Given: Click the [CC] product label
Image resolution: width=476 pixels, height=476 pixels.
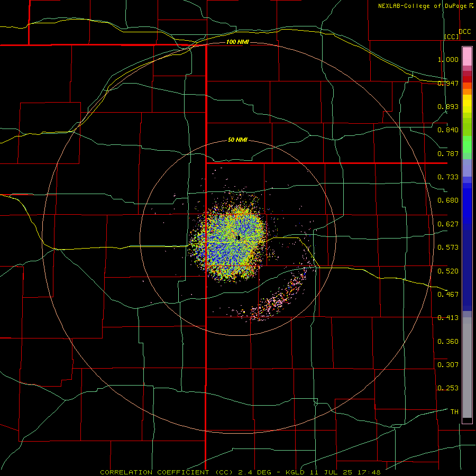Looking at the screenshot, I should point(452,36).
